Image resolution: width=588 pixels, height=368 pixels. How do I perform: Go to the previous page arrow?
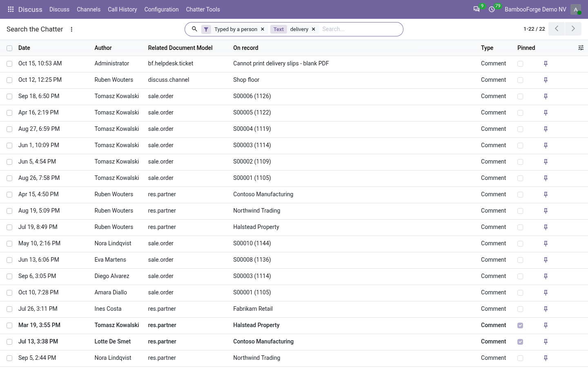557,29
